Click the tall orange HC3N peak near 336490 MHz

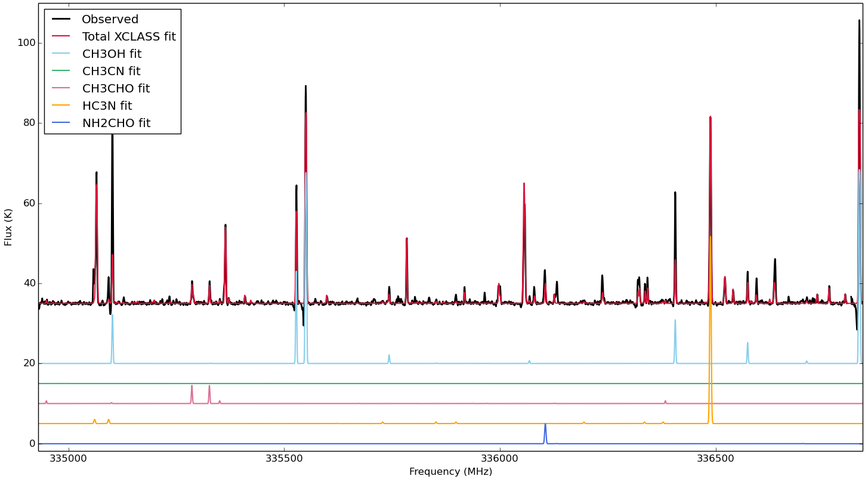click(x=710, y=330)
